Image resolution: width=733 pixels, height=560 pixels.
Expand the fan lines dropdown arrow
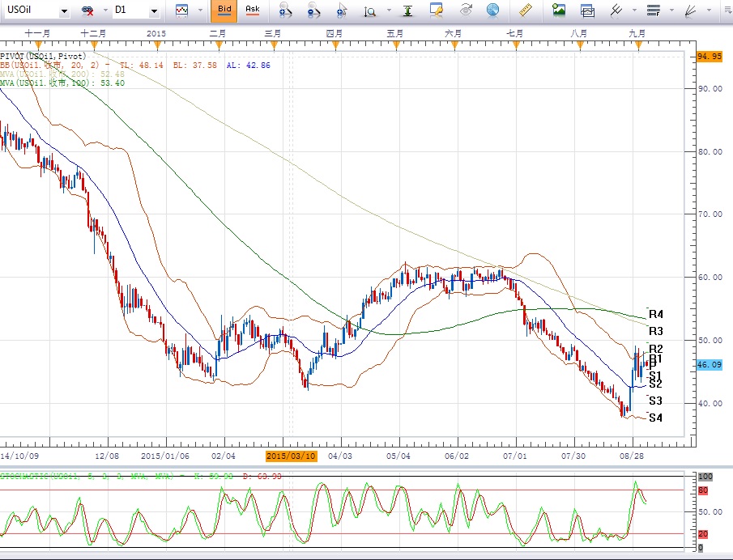[x=709, y=11]
